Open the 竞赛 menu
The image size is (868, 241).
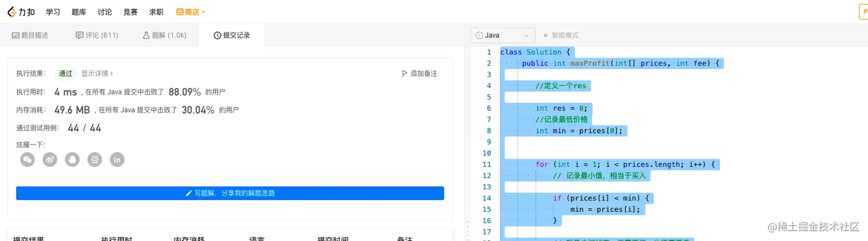pyautogui.click(x=130, y=12)
